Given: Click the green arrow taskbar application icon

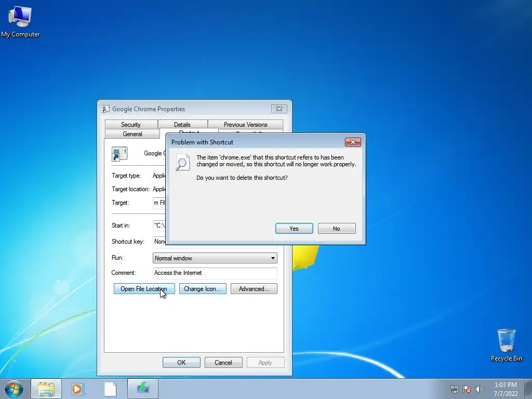Looking at the screenshot, I should click(143, 389).
